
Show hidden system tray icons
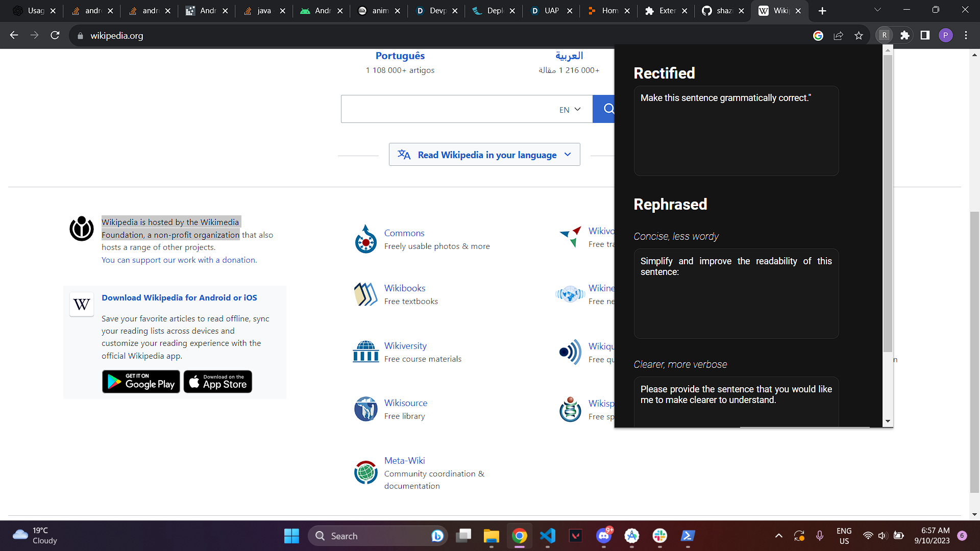(778, 536)
